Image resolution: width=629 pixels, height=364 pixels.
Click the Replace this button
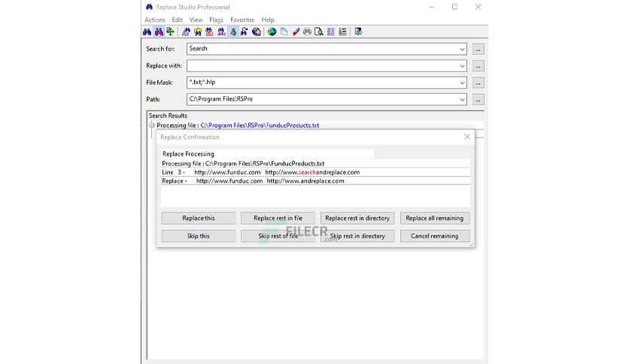tap(199, 218)
